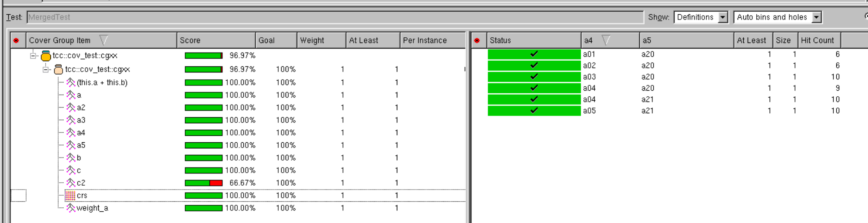Collapse the top tcc::cov_test::cgxx group
Image resolution: width=868 pixels, height=223 pixels.
(33, 56)
